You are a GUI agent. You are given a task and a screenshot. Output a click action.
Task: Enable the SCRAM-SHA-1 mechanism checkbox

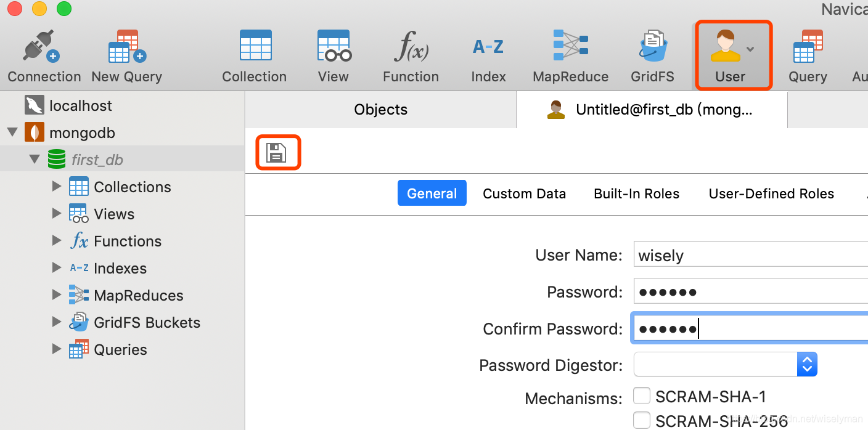[642, 396]
